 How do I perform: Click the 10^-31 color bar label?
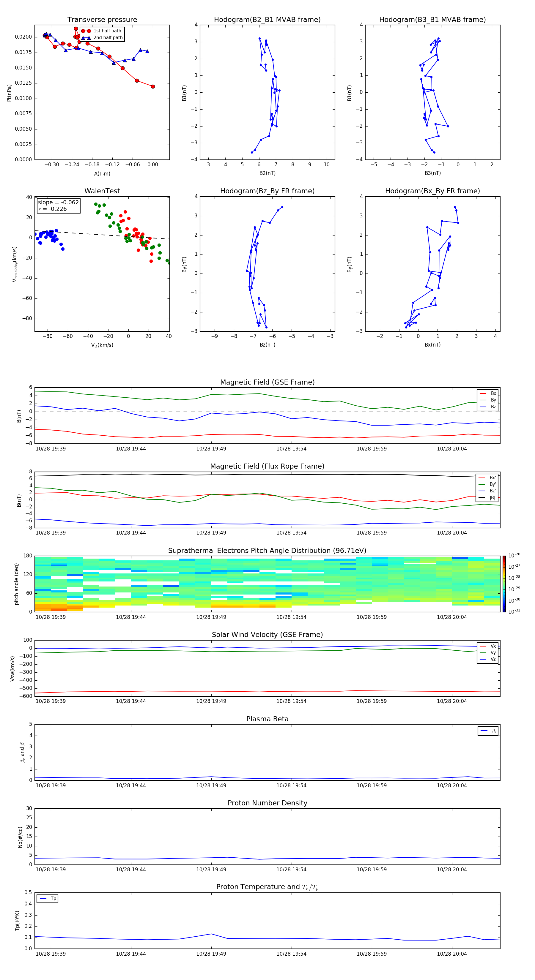point(514,611)
